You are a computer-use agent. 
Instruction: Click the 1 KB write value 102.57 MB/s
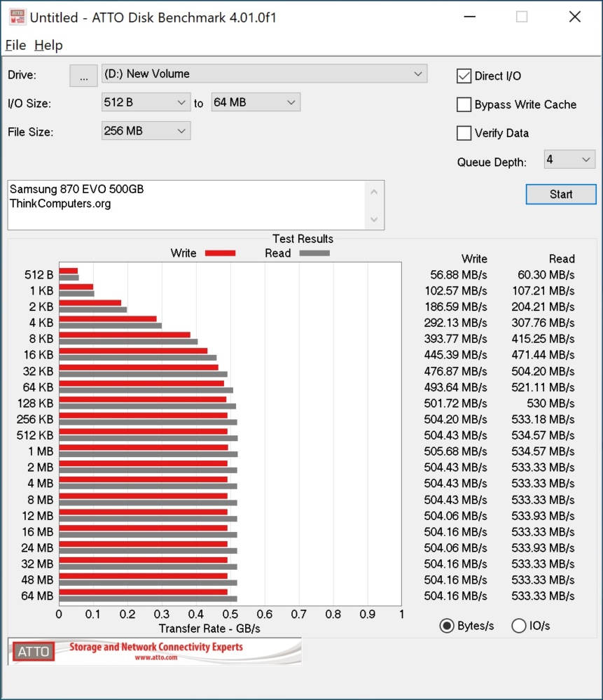coord(456,290)
